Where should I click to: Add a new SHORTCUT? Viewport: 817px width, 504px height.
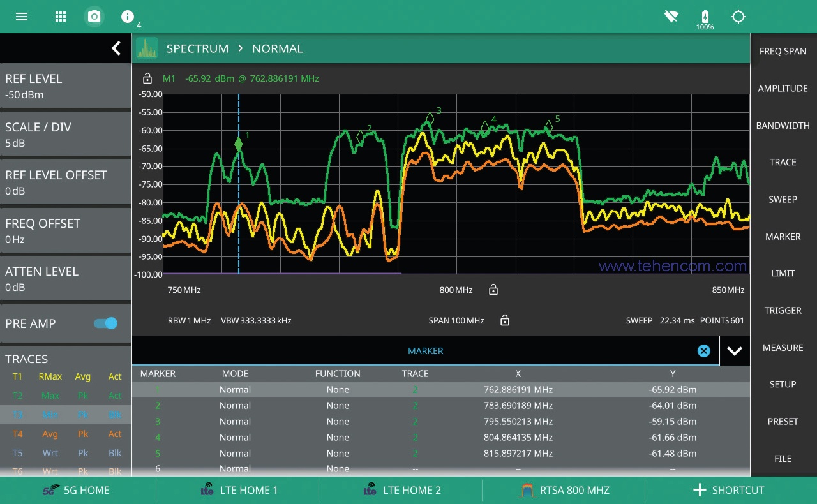pyautogui.click(x=729, y=490)
